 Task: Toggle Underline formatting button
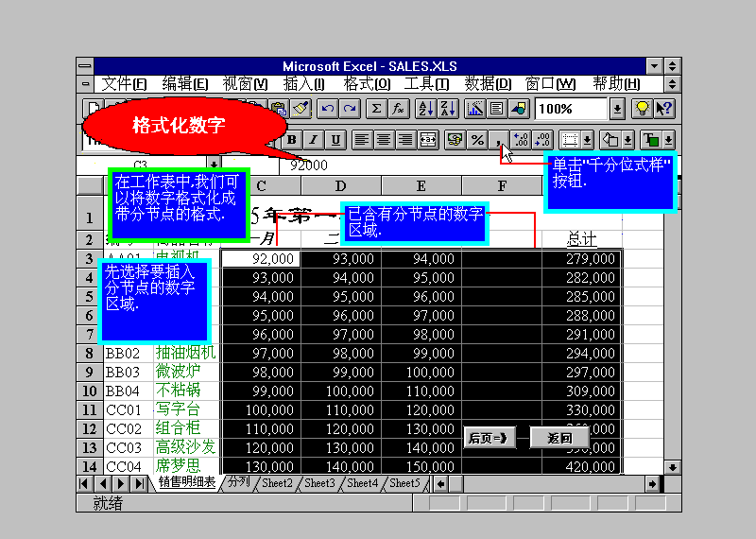pos(335,140)
